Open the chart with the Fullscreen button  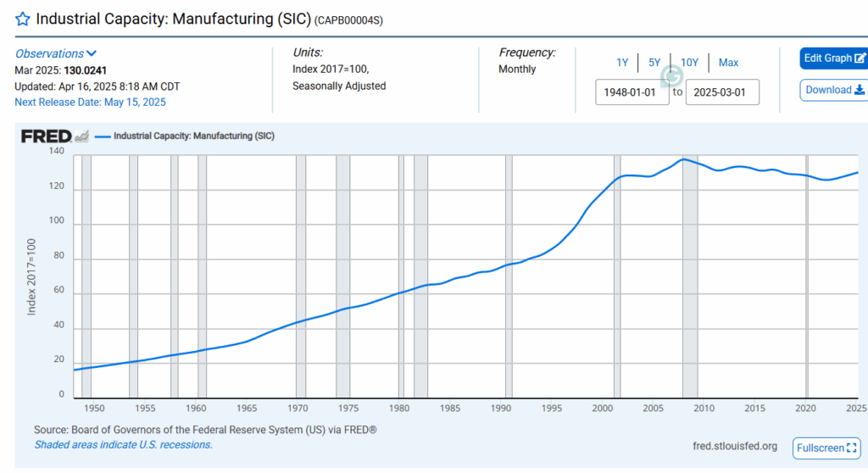pyautogui.click(x=826, y=448)
